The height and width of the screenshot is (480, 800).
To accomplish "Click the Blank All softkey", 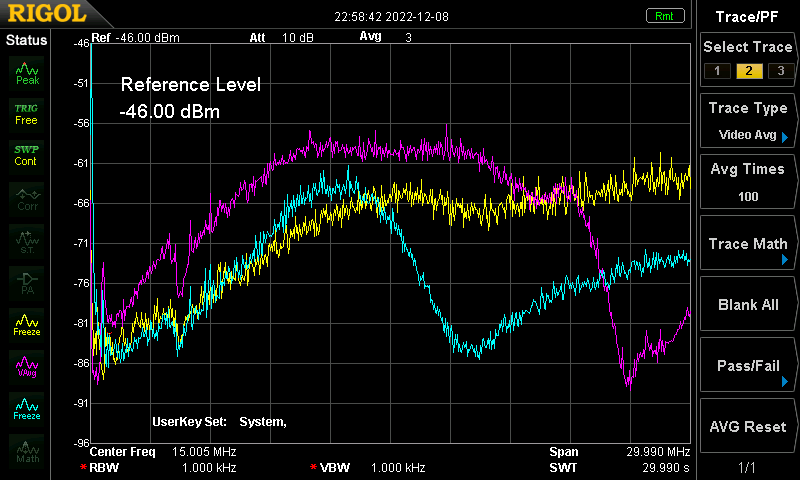I will pyautogui.click(x=747, y=304).
